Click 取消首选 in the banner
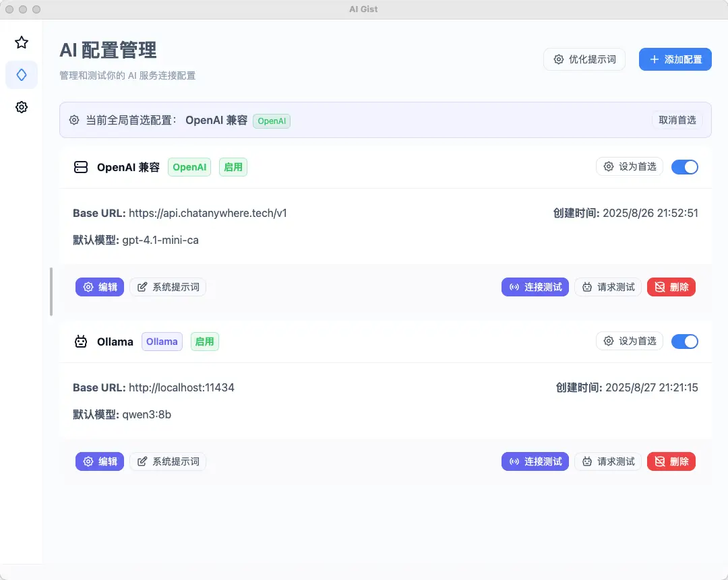The image size is (728, 580). (x=677, y=120)
